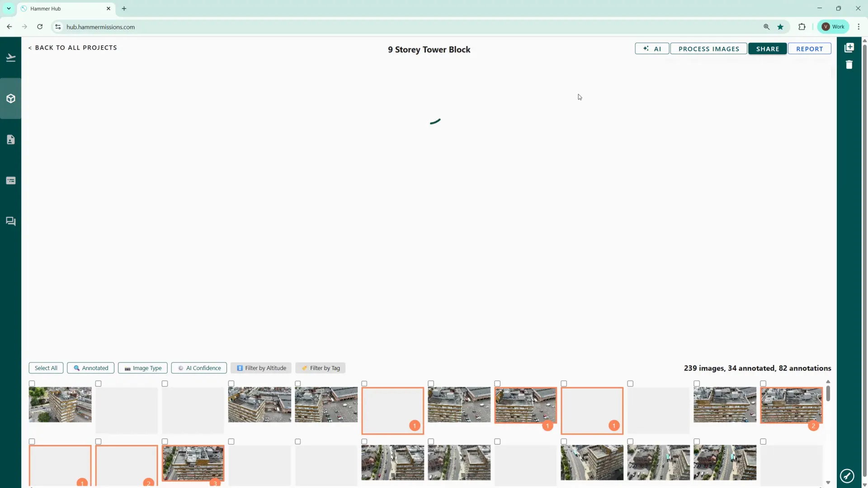Expand the Image Type filter

pos(143,368)
